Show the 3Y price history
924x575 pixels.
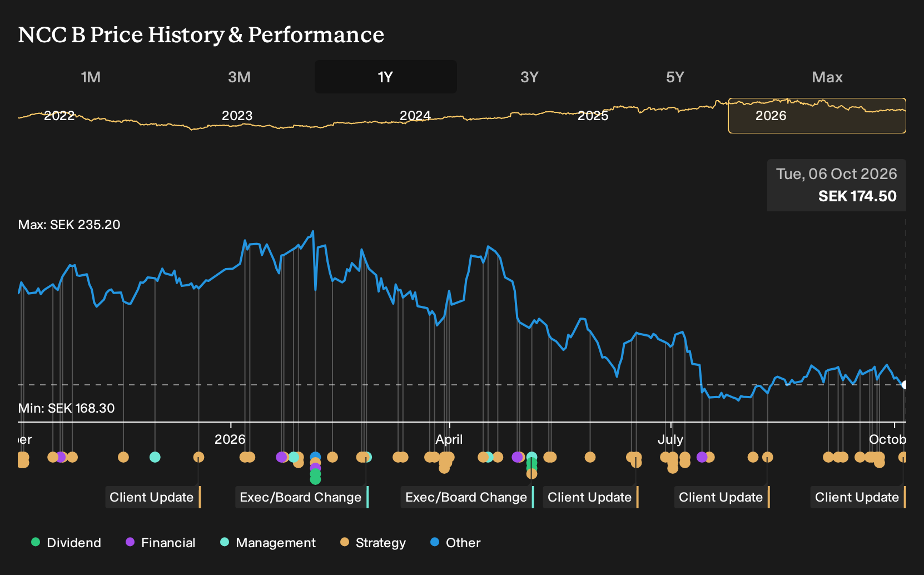pos(529,77)
